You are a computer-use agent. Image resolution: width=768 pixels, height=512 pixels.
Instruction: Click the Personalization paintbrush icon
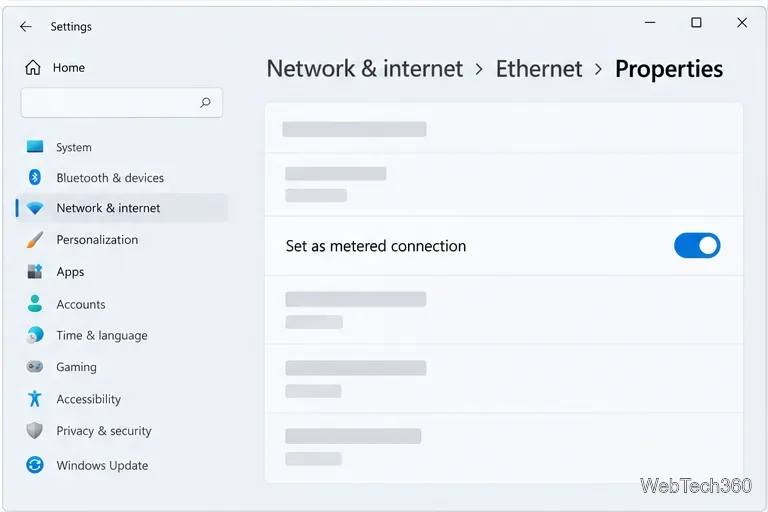point(35,240)
